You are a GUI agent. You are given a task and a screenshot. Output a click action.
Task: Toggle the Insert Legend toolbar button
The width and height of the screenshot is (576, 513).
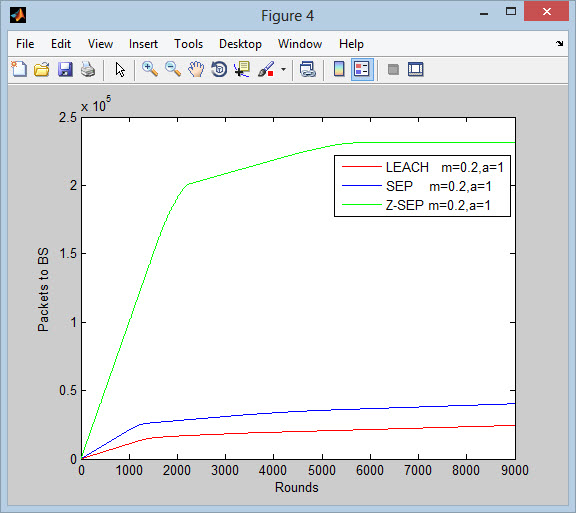[362, 69]
